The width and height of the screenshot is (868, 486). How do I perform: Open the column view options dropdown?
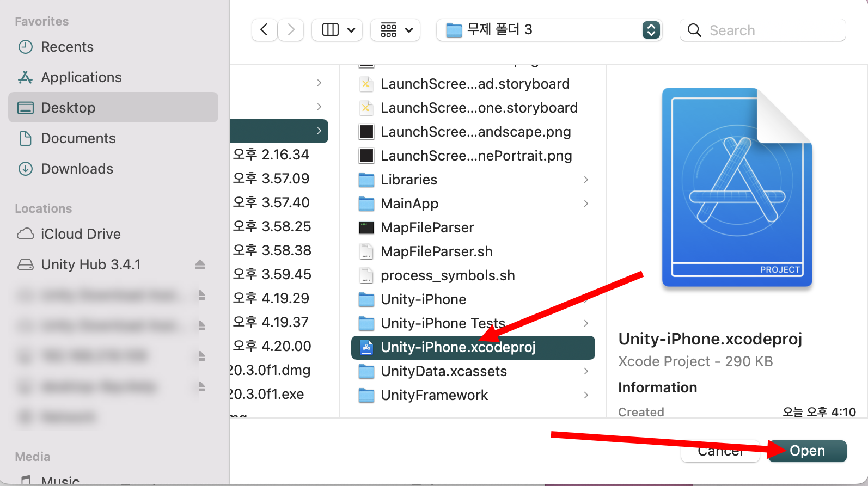coord(338,29)
